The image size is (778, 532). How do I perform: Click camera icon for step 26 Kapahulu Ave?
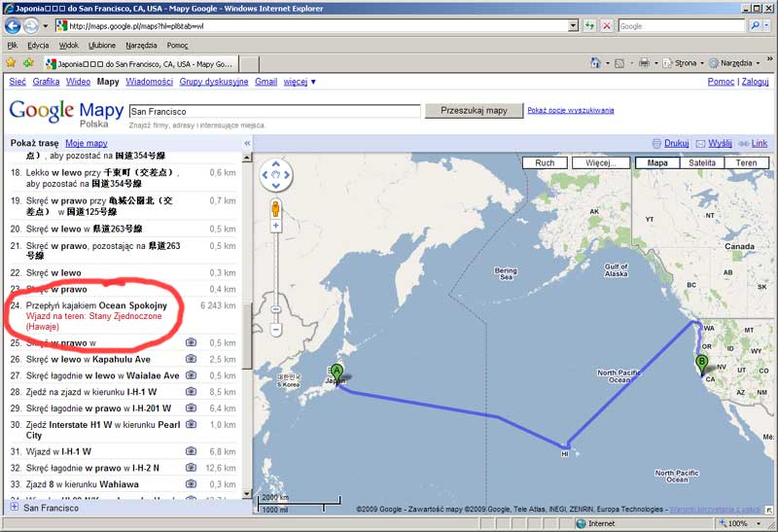coord(191,359)
